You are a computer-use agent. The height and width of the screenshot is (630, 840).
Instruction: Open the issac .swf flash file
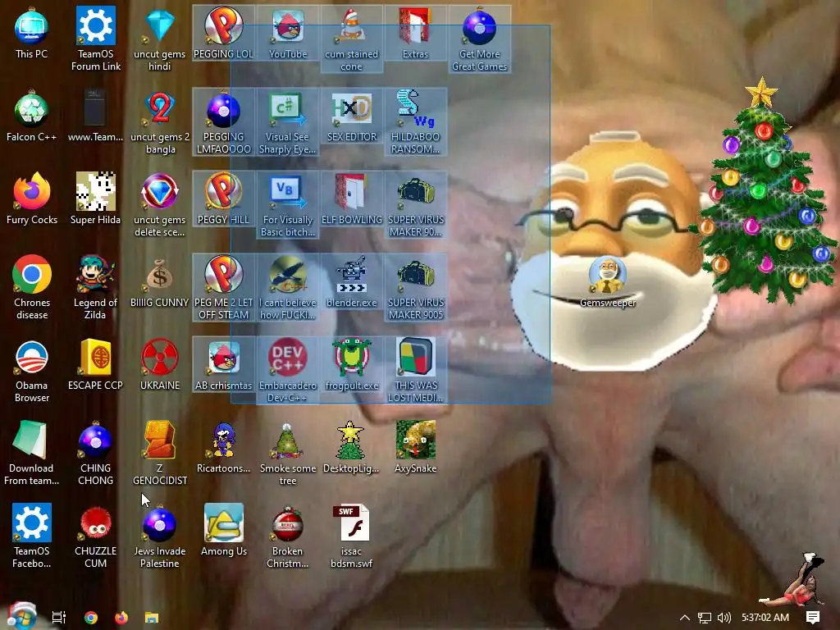coord(351,536)
